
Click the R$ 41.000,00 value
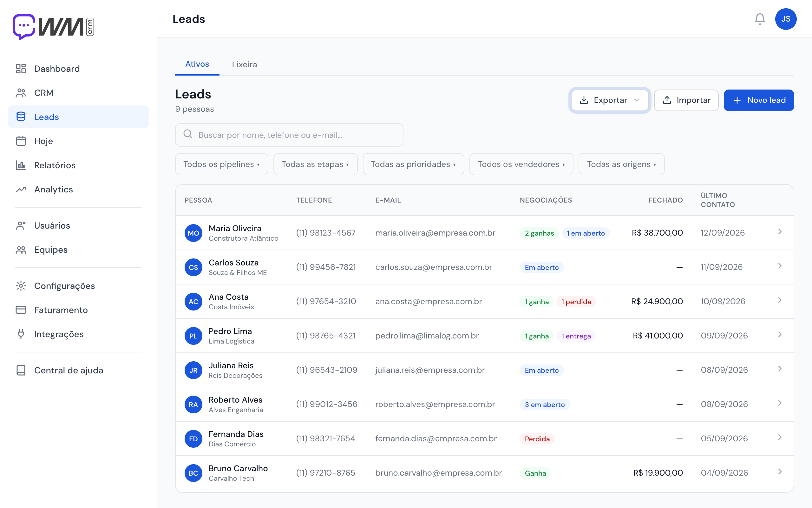658,336
